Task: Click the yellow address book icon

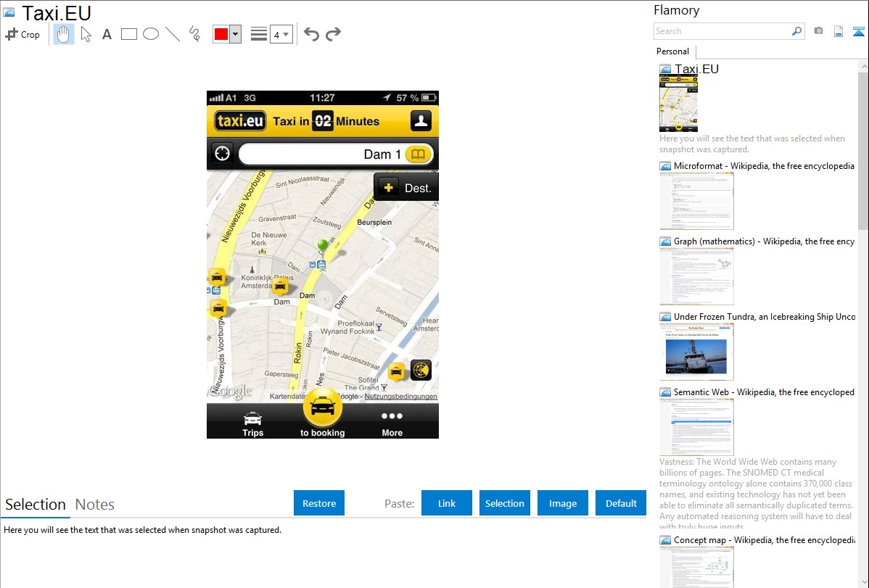Action: coord(419,154)
